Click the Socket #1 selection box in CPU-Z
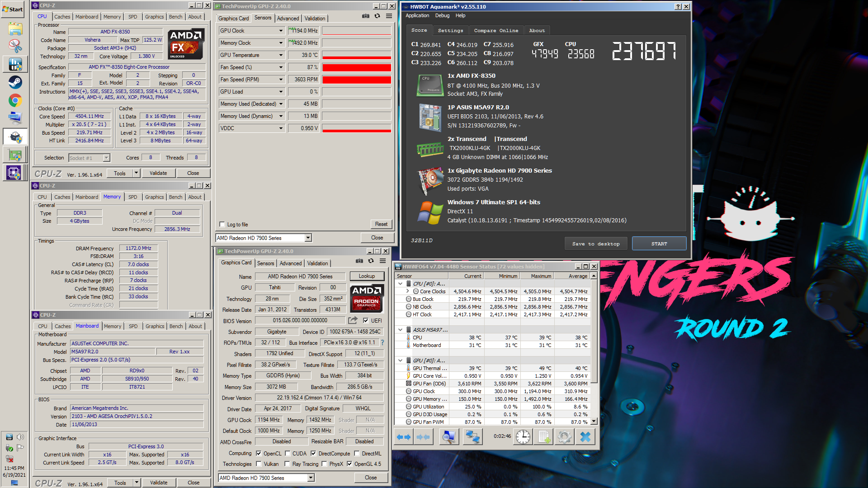The image size is (868, 488). pyautogui.click(x=90, y=158)
